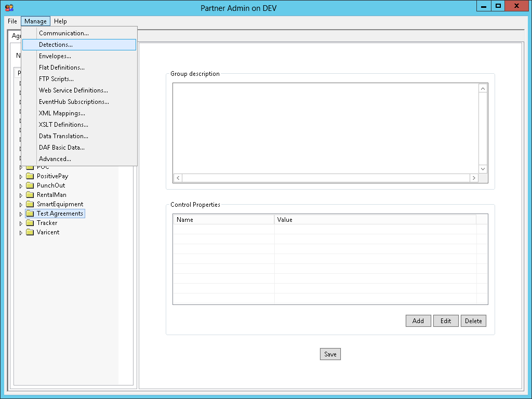Click the Partner Admin app icon in title bar

click(x=9, y=7)
